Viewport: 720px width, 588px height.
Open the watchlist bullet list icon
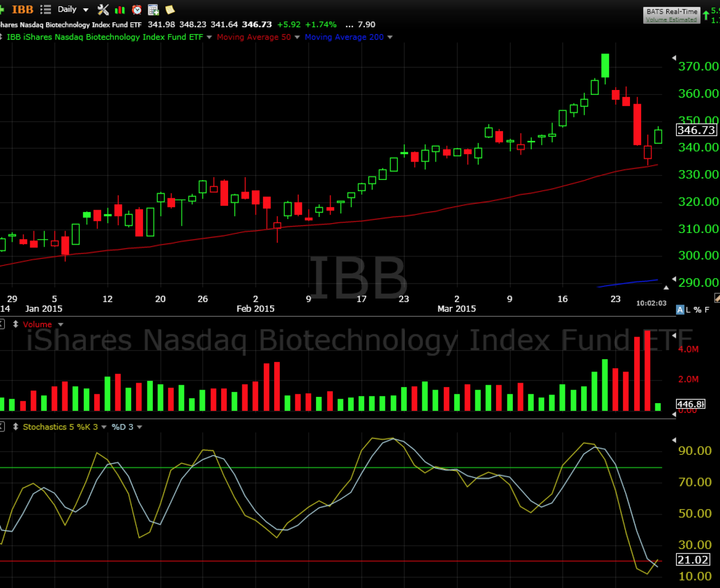45,9
